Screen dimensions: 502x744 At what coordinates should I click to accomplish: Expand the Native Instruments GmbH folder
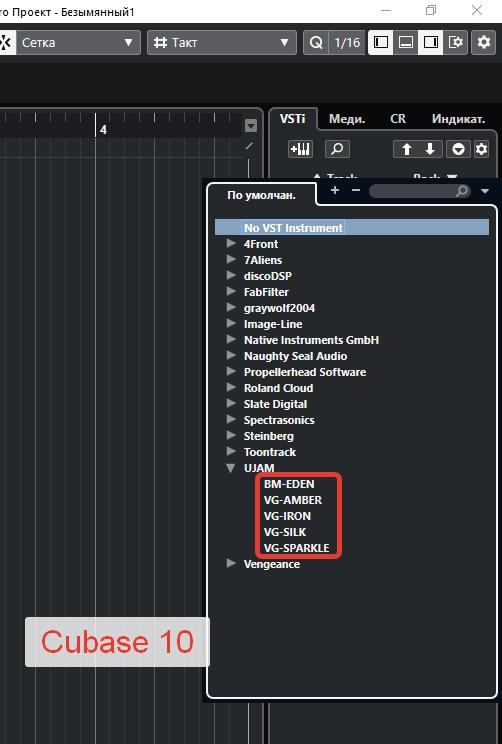point(231,340)
